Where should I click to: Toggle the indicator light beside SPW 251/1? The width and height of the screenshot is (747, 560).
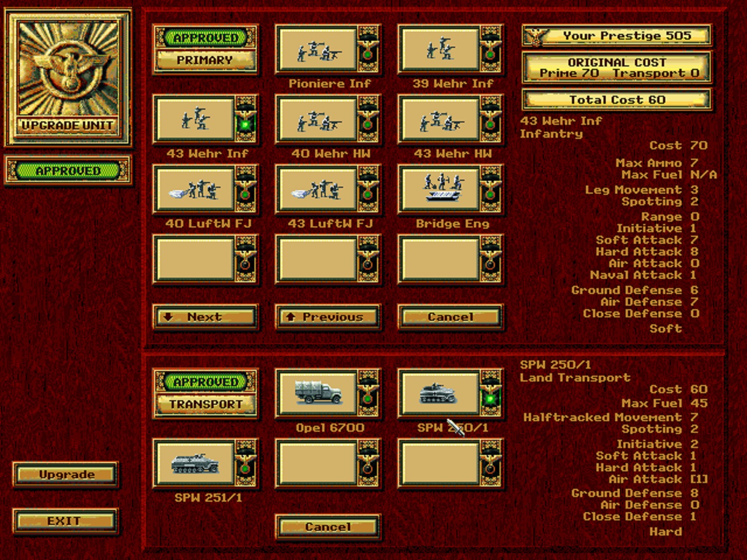point(246,469)
